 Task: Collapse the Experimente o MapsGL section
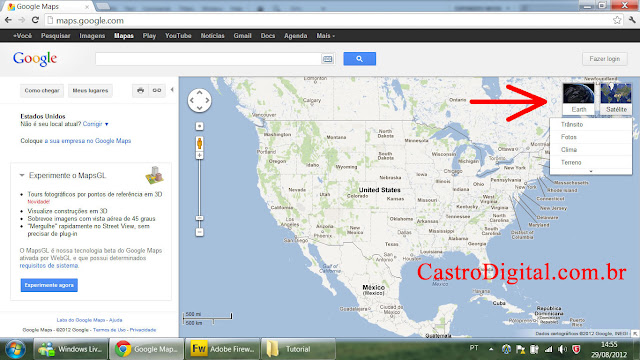[22, 176]
